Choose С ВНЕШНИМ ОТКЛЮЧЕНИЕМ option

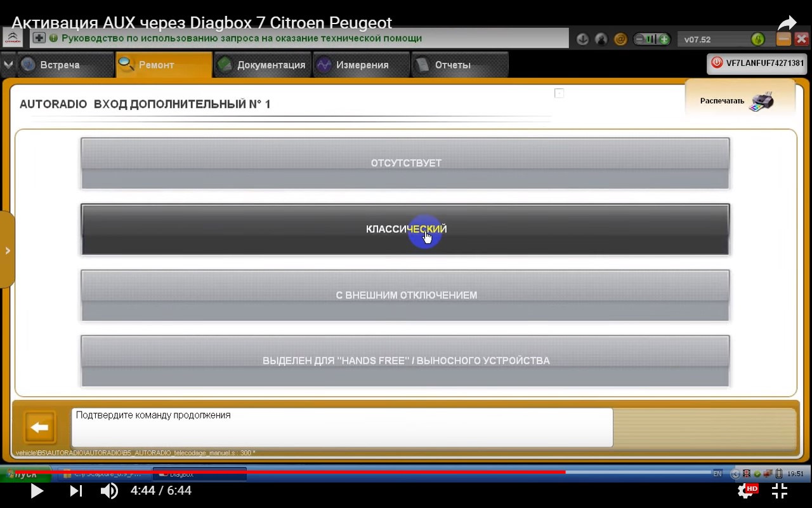coord(405,295)
